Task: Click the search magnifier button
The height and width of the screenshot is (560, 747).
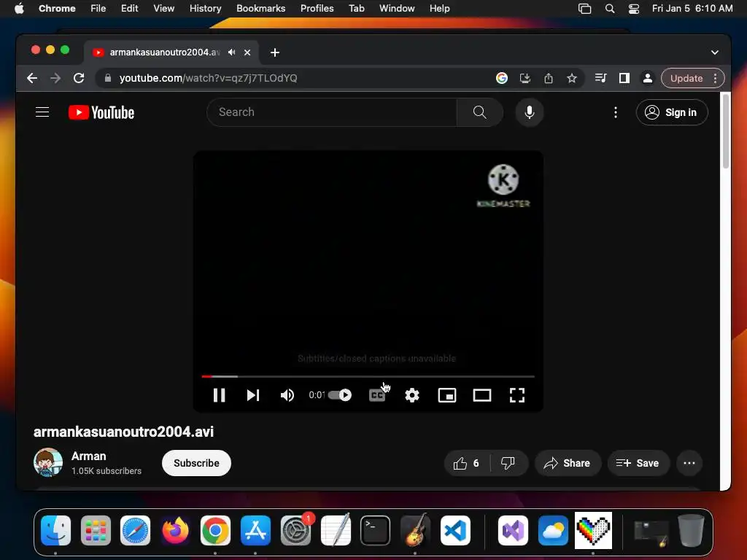Action: pos(480,112)
